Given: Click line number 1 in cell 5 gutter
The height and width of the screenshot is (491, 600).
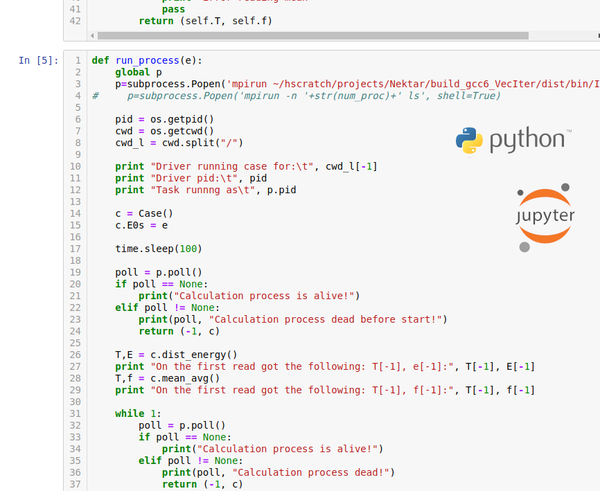Looking at the screenshot, I should coord(78,60).
